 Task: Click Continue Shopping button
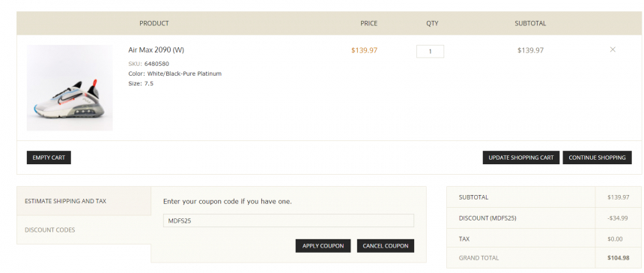pos(597,157)
